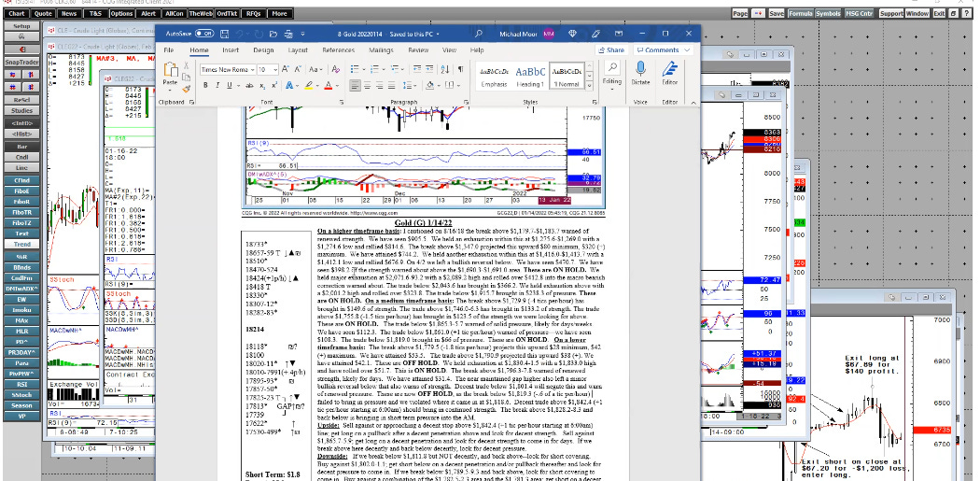This screenshot has width=980, height=481.
Task: Click CQG MSG Cntr button
Action: tap(860, 13)
